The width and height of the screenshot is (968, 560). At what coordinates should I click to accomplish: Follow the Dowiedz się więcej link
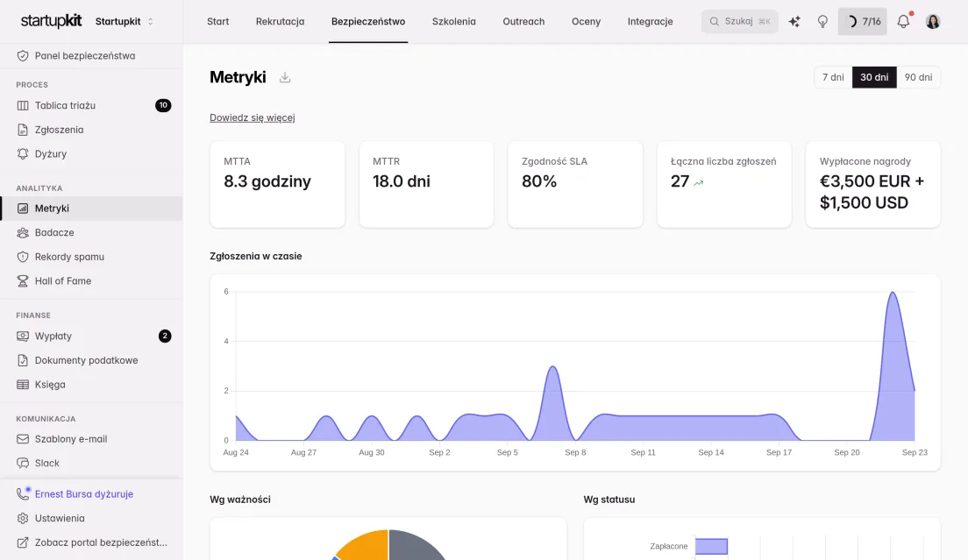pyautogui.click(x=252, y=117)
